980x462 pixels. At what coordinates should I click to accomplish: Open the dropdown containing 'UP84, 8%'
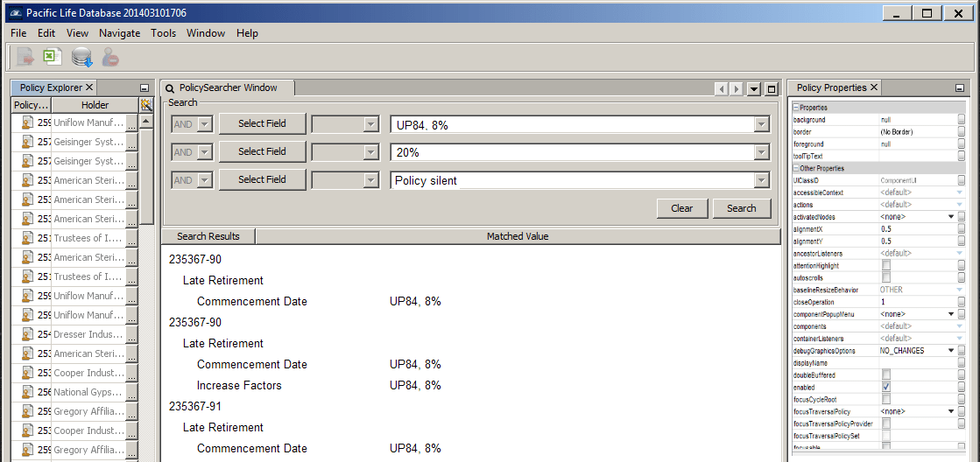tap(759, 124)
